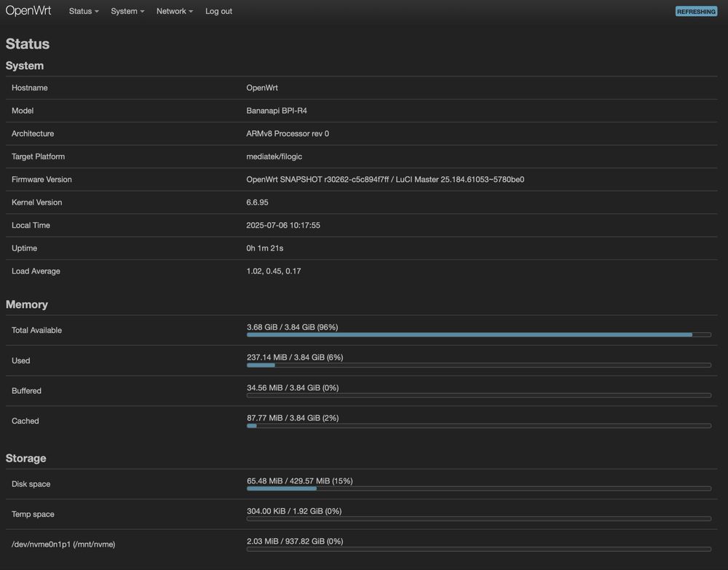Select text 65.48 MiB / 429.57 MiB (15%)
728x570 pixels.
[299, 481]
